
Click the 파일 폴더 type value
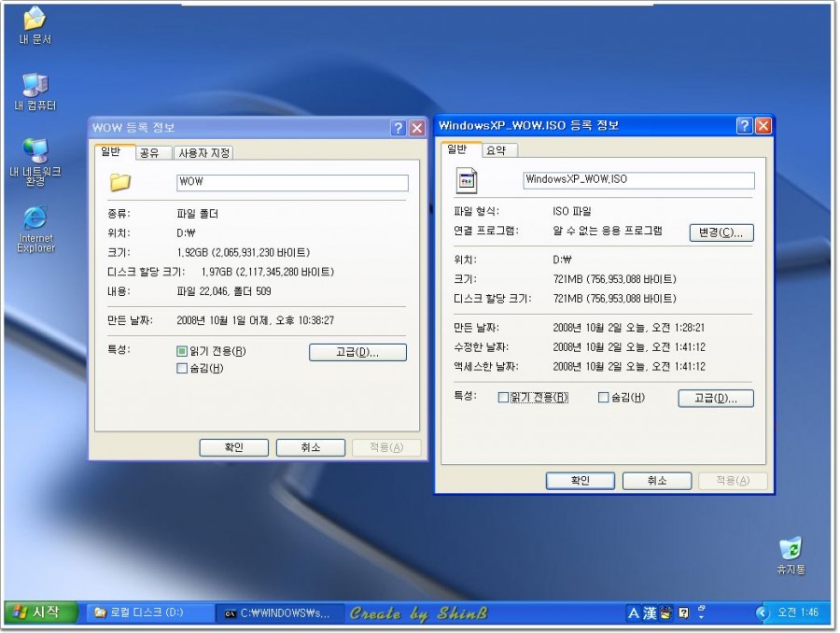[198, 214]
